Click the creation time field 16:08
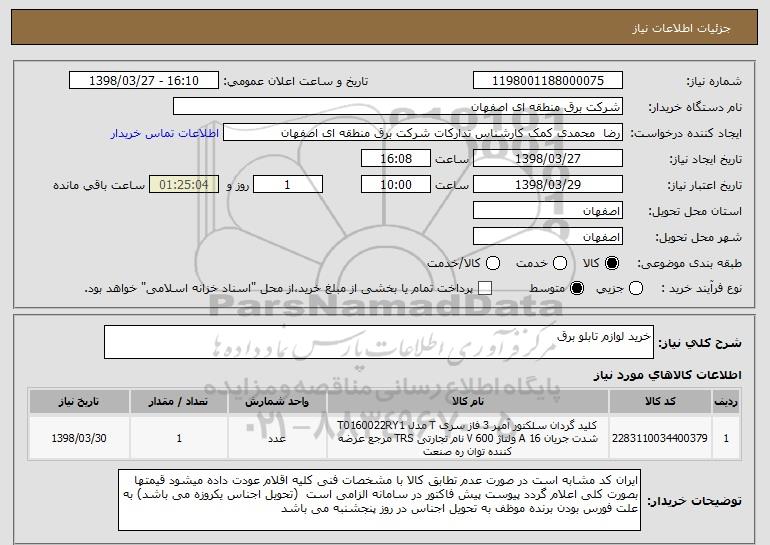The width and height of the screenshot is (770, 545). pyautogui.click(x=396, y=159)
